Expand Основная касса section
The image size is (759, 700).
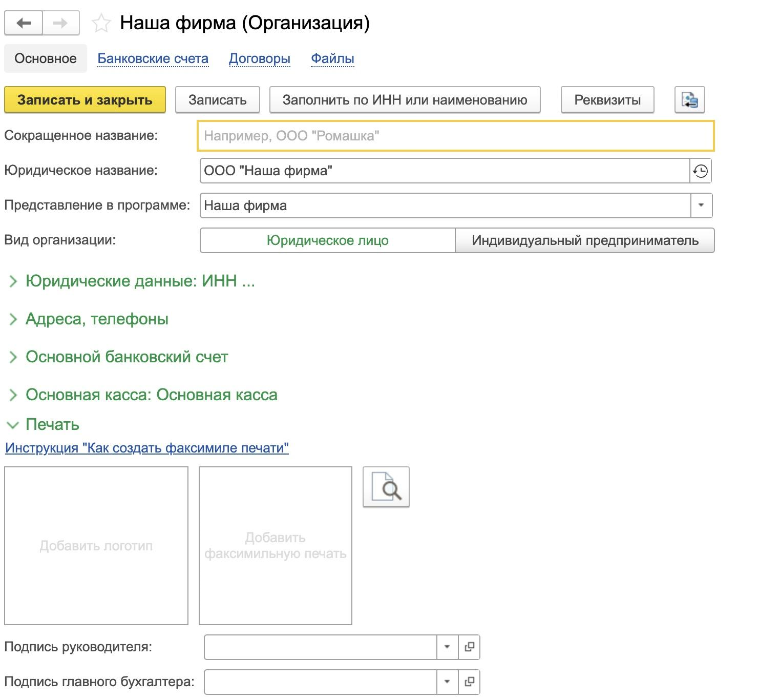[142, 395]
